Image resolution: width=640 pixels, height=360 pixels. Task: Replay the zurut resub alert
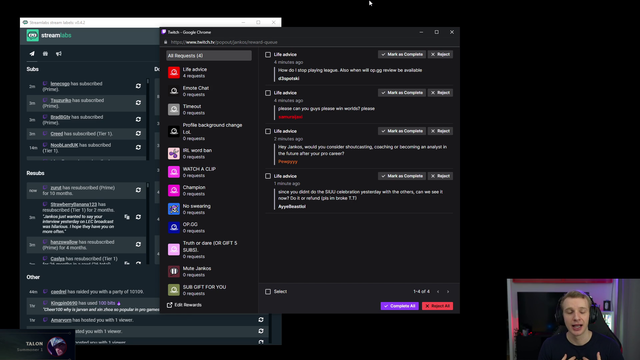138,190
